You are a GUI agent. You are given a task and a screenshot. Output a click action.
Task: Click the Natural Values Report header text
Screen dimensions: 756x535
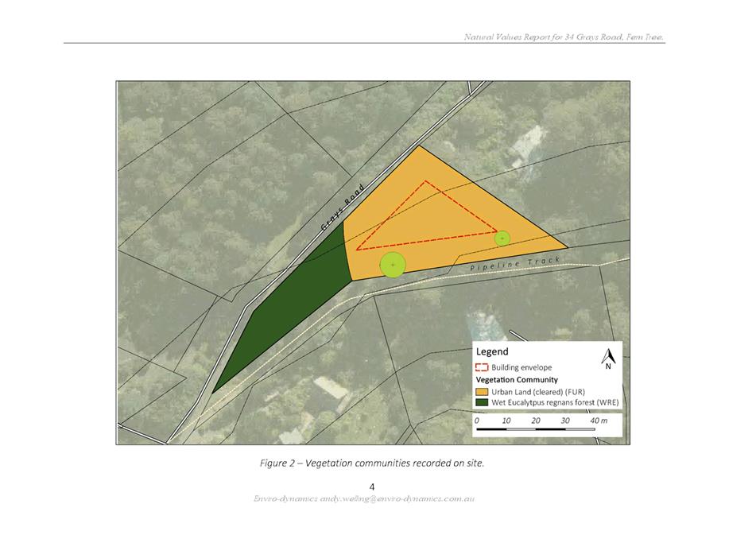pos(564,37)
